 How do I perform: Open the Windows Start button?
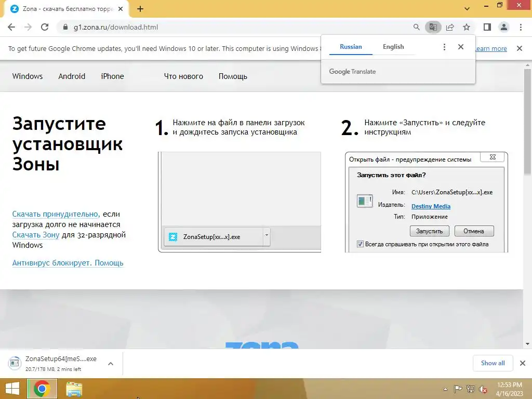click(x=12, y=389)
